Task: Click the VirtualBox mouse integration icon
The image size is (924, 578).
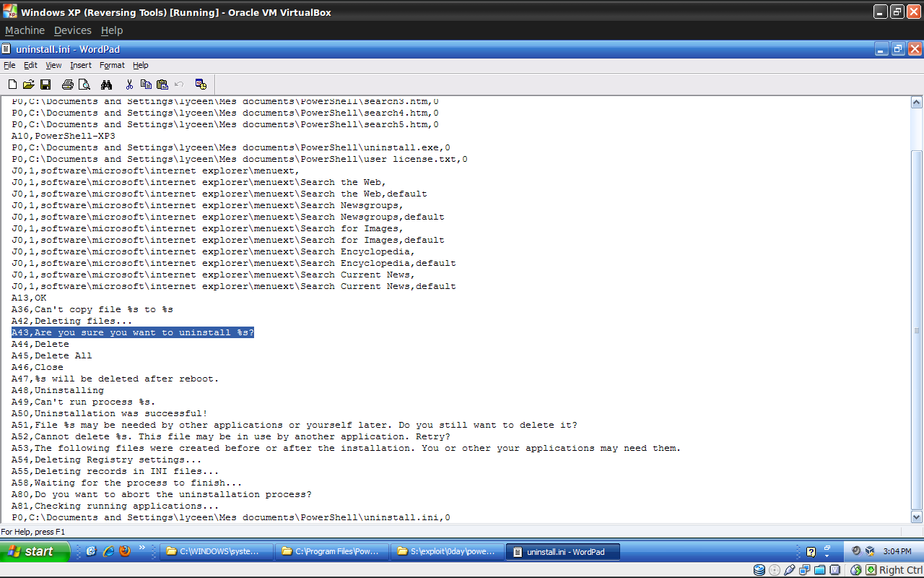Action: tap(856, 570)
